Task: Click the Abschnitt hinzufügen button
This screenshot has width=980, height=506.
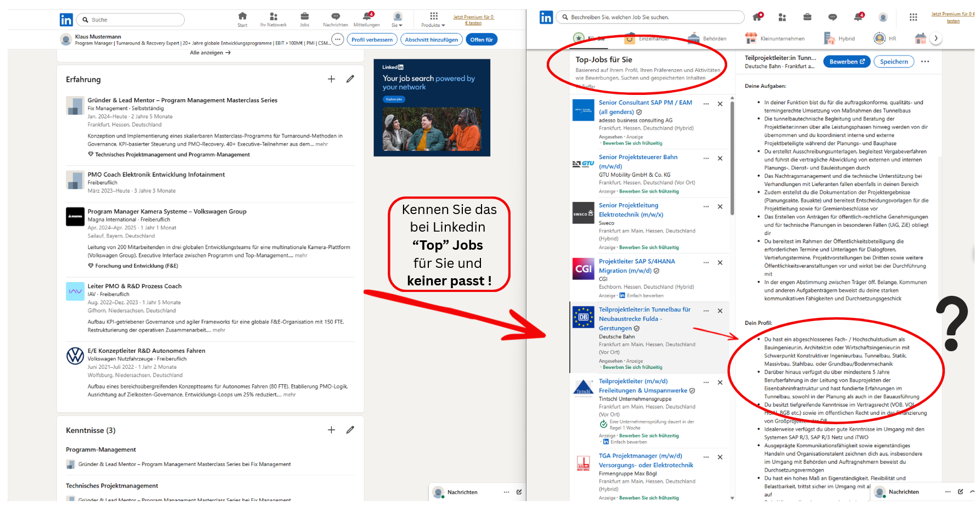Action: 431,40
